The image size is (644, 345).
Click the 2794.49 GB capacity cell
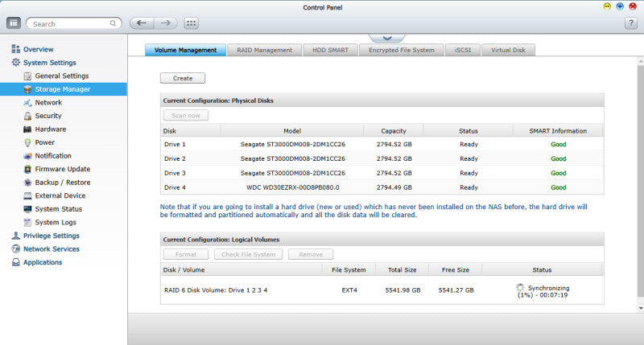[394, 187]
